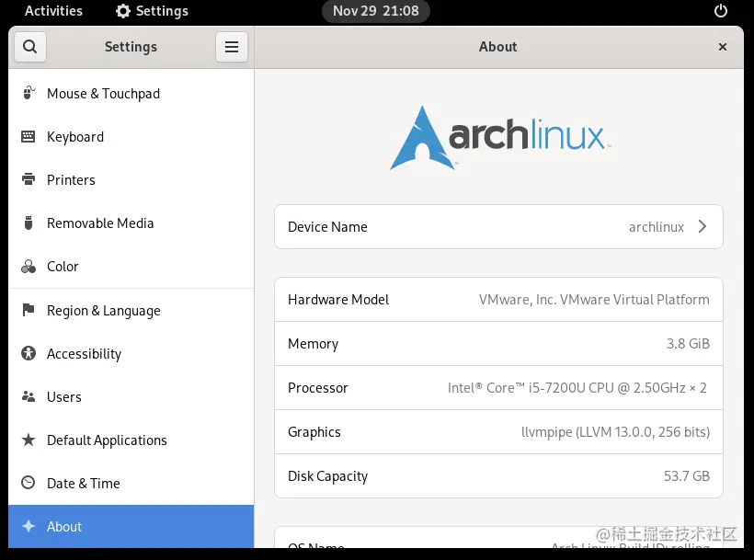Click the llvmpipe graphics value
Screen dimensions: 754x560
(615, 432)
